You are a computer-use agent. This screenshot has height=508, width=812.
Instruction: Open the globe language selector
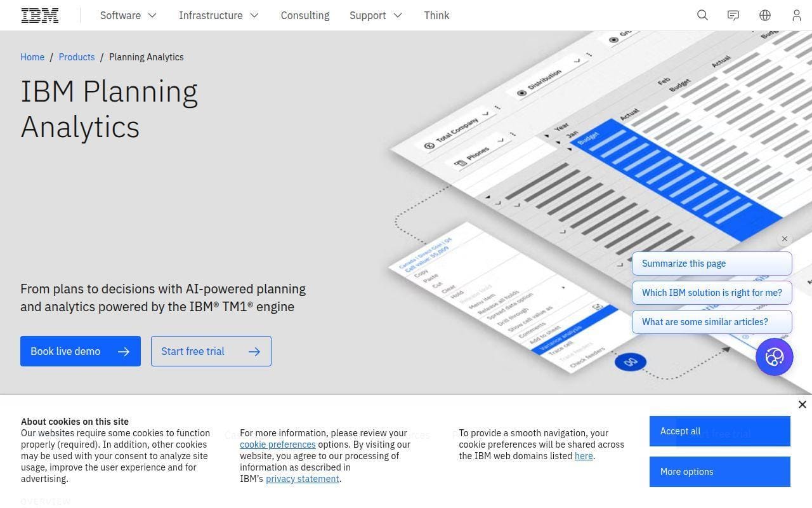tap(765, 15)
